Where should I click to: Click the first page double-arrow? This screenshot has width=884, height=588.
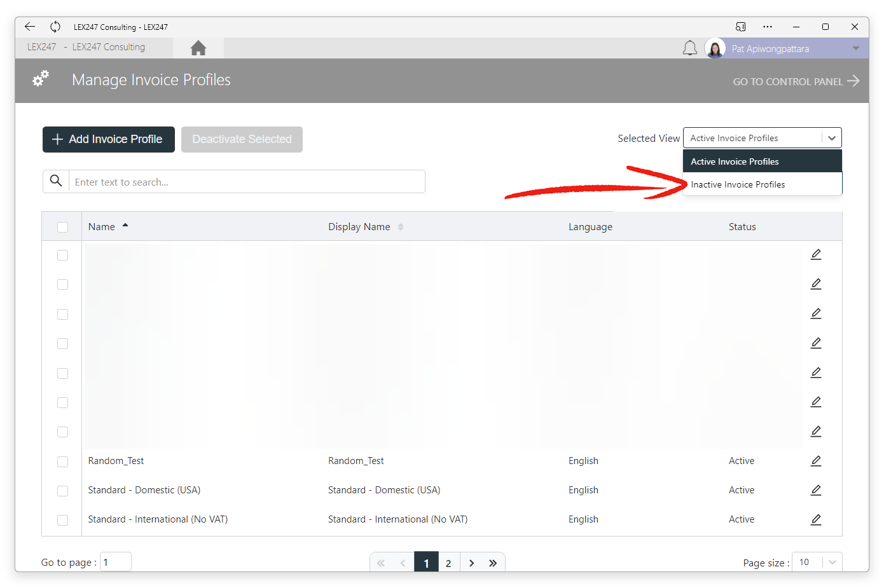pos(381,563)
